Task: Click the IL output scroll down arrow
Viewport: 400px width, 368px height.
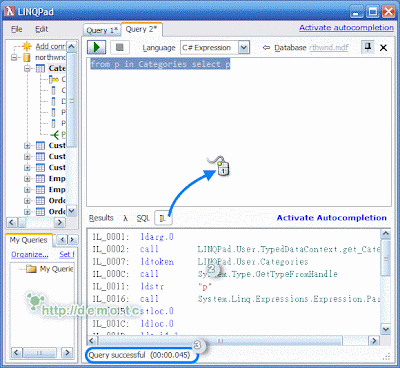Action: 386,330
